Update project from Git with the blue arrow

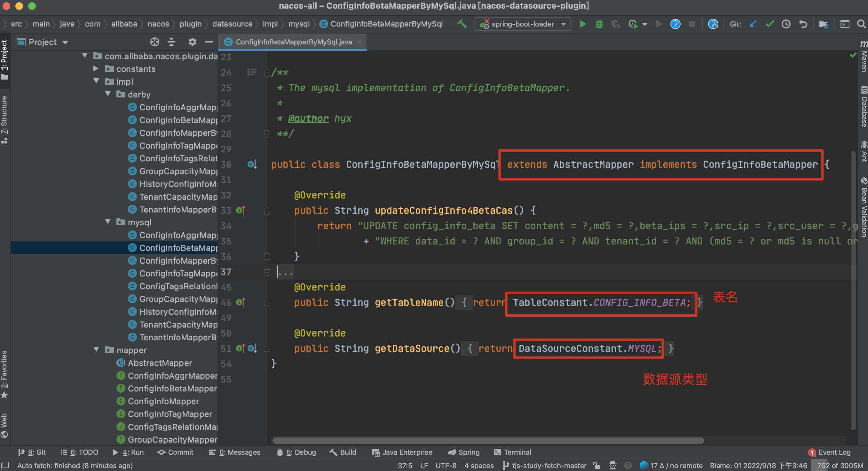[x=753, y=24]
